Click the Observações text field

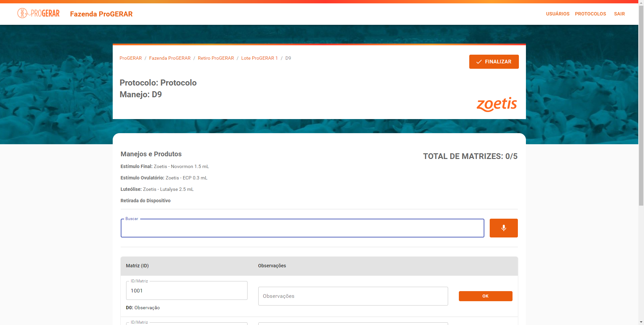coord(353,296)
